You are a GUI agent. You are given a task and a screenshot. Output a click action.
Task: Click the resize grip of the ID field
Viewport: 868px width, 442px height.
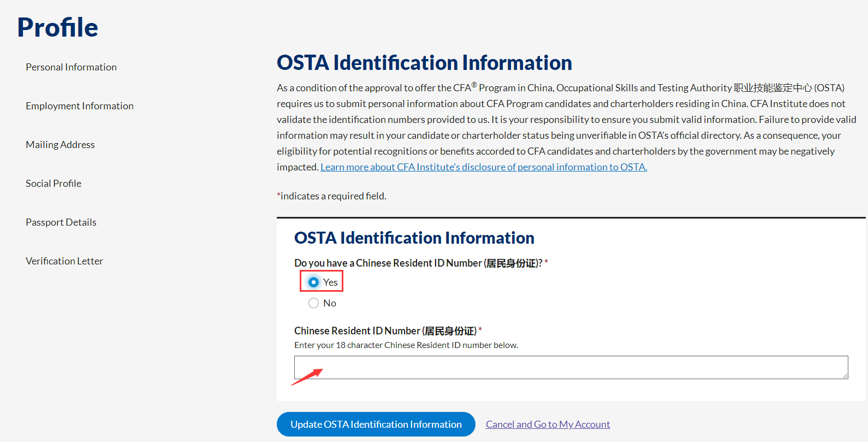pyautogui.click(x=845, y=375)
